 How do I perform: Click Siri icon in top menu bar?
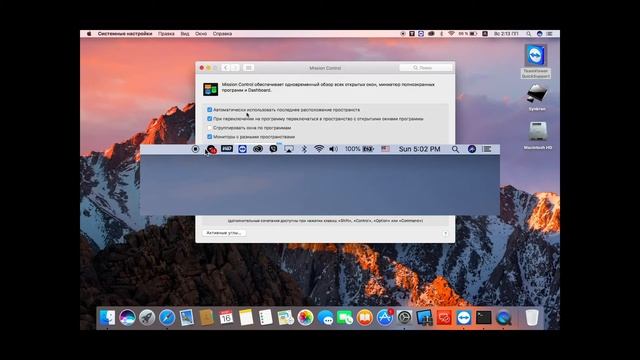[x=539, y=34]
